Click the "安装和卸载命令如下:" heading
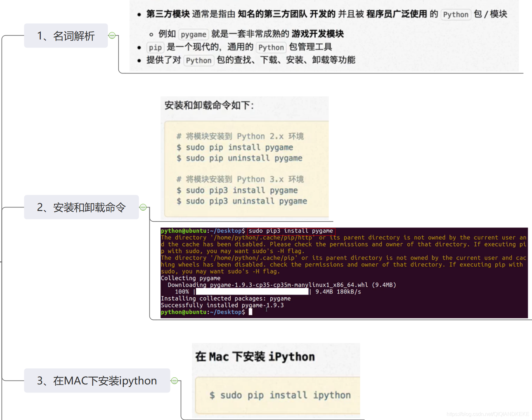The height and width of the screenshot is (420, 532). point(209,105)
